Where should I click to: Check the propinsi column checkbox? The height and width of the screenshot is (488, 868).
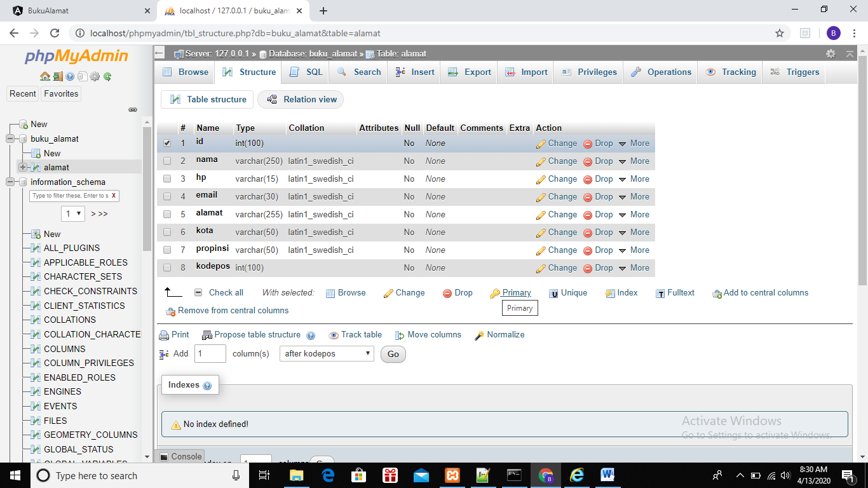pos(167,250)
